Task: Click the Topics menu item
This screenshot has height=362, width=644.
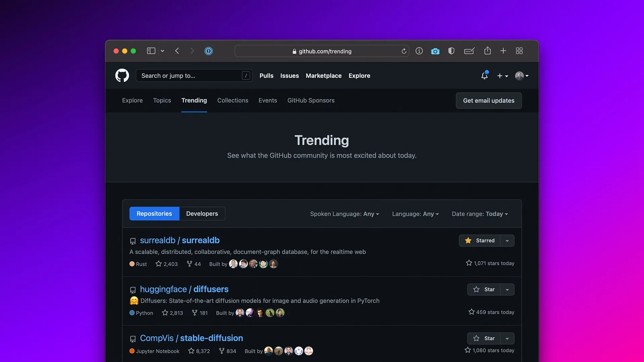Action: point(162,100)
